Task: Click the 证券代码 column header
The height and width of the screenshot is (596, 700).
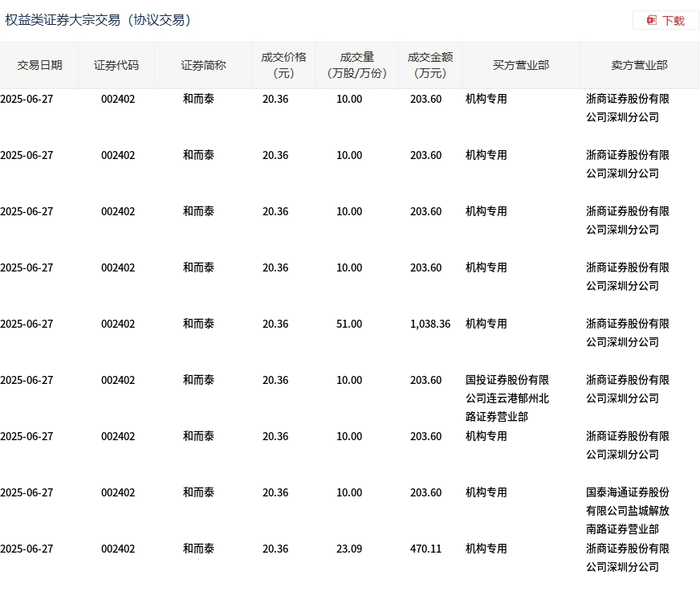Action: coord(116,65)
